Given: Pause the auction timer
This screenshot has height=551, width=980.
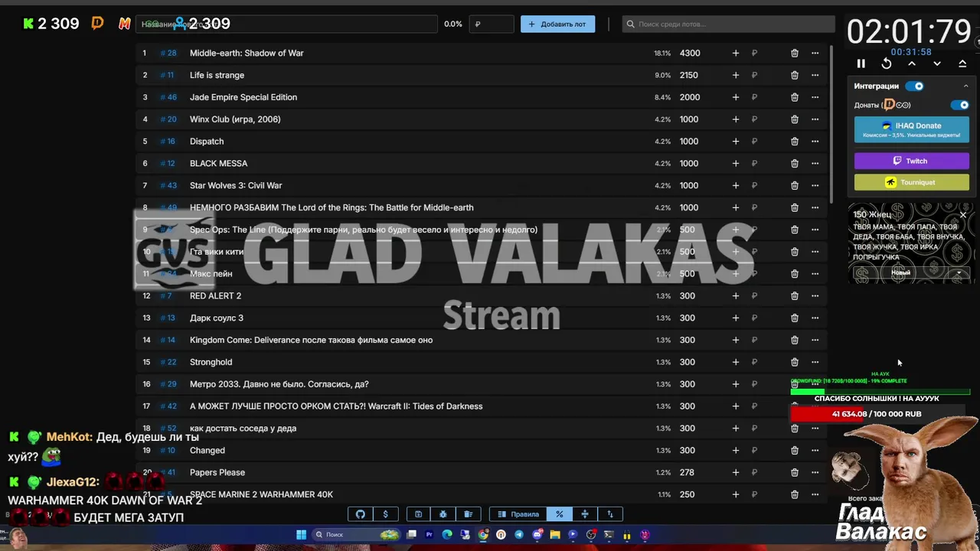Looking at the screenshot, I should tap(861, 64).
